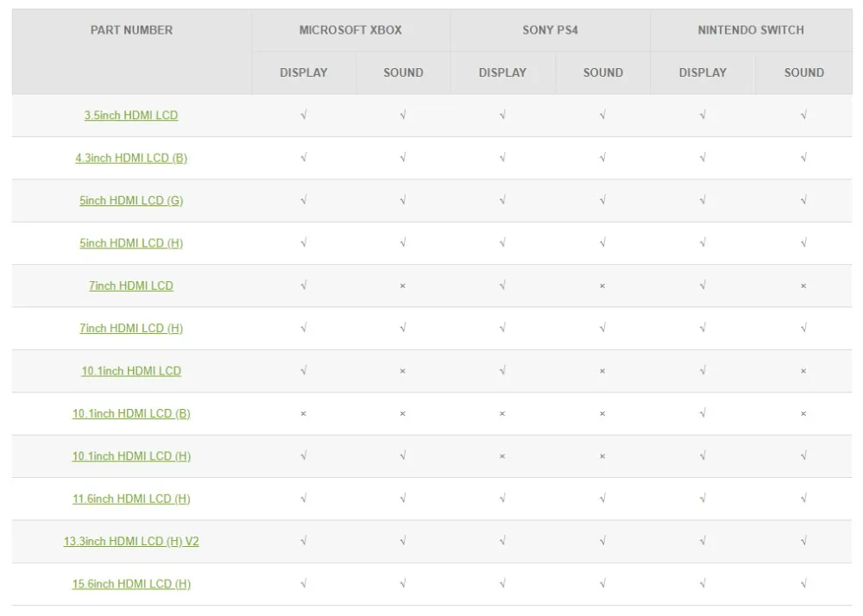The image size is (863, 616).
Task: Click Switch sound check for 3.5inch HDMI LCD
Action: (x=804, y=115)
